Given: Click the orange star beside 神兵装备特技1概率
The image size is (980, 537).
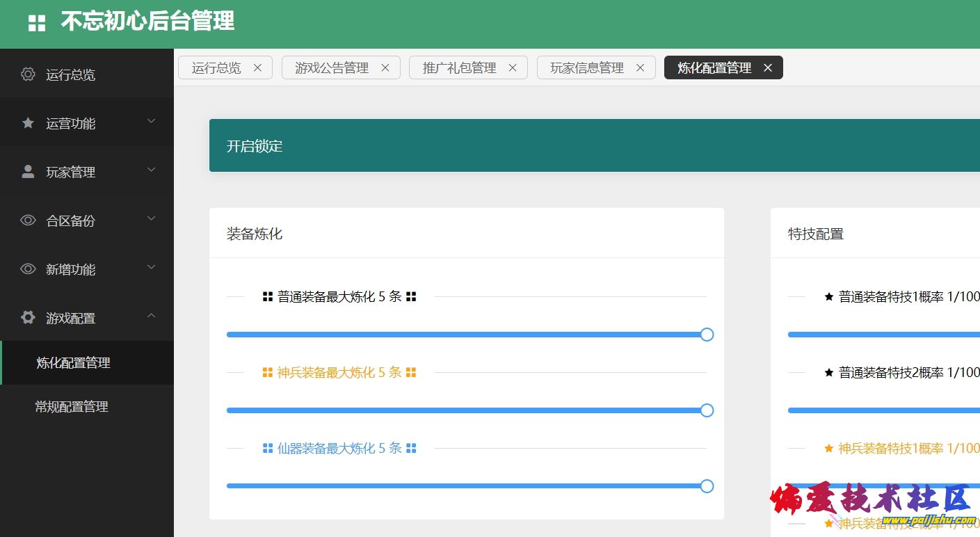Looking at the screenshot, I should click(x=828, y=449).
